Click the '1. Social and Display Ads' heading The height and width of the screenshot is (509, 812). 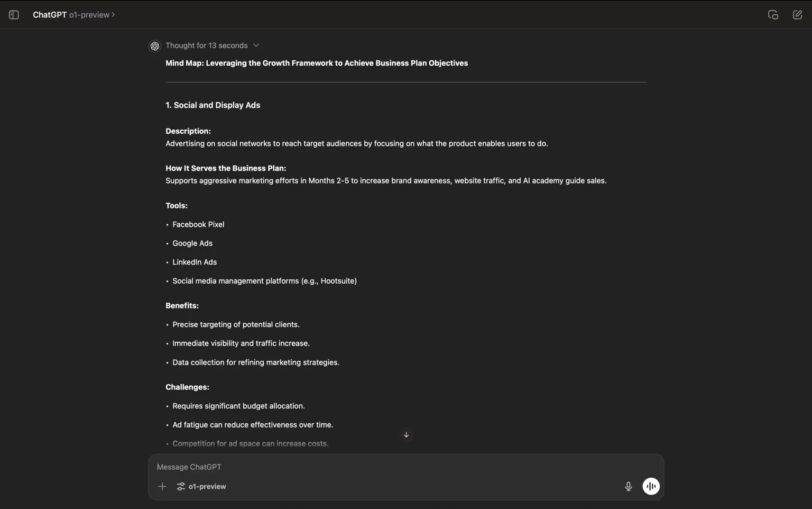[x=213, y=105]
